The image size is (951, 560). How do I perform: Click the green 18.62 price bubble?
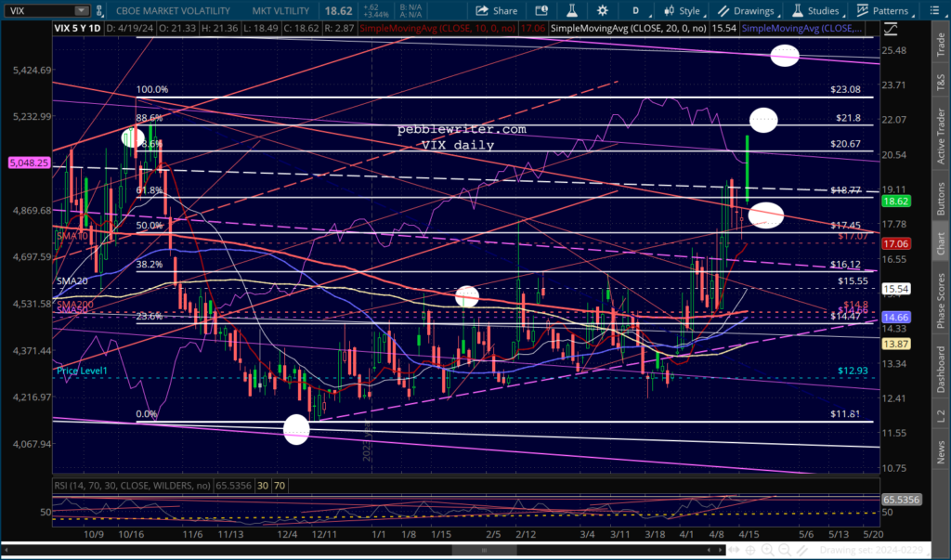(x=896, y=201)
